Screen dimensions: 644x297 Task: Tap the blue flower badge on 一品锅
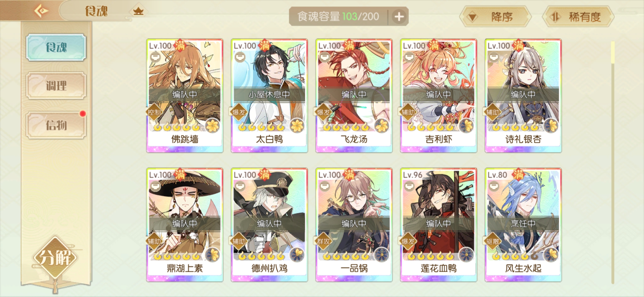[382, 255]
